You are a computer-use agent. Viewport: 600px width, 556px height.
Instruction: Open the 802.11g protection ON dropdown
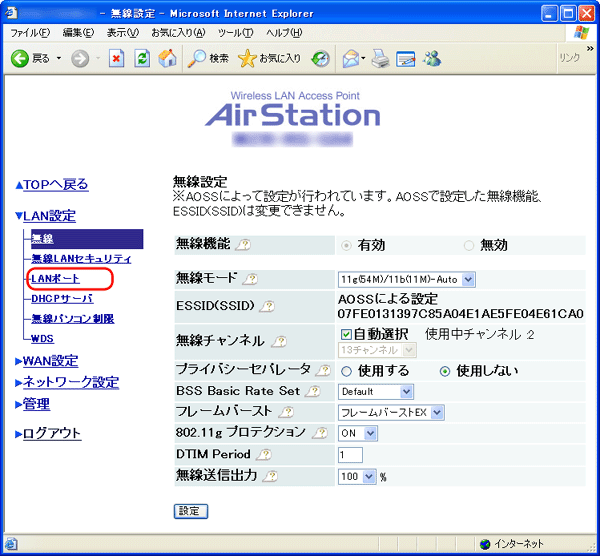[357, 434]
